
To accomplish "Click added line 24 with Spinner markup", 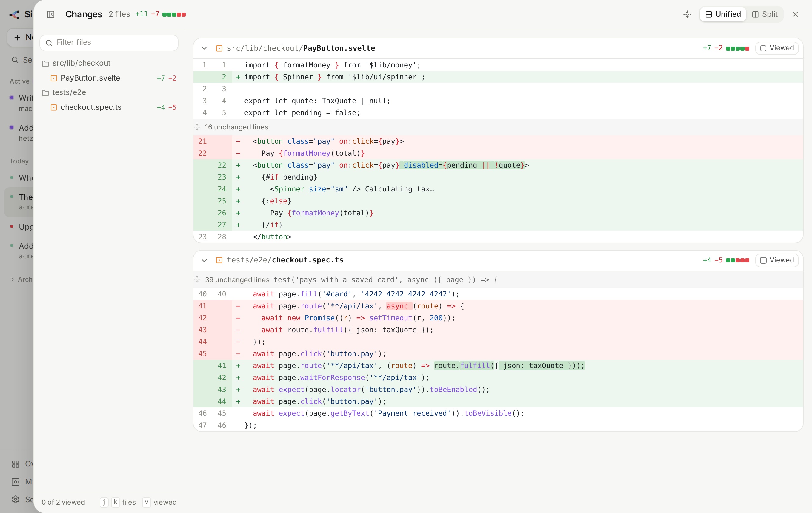I will [x=498, y=189].
